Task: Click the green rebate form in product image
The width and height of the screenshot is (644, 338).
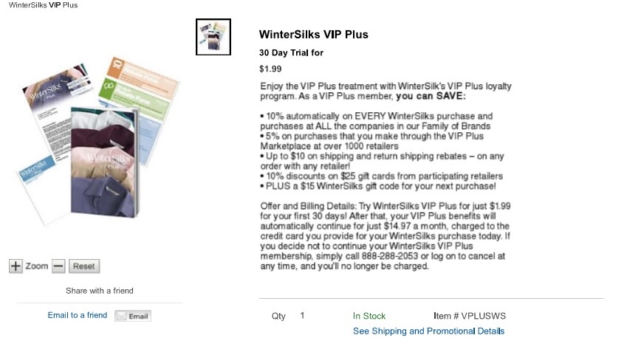Action: pos(132,98)
